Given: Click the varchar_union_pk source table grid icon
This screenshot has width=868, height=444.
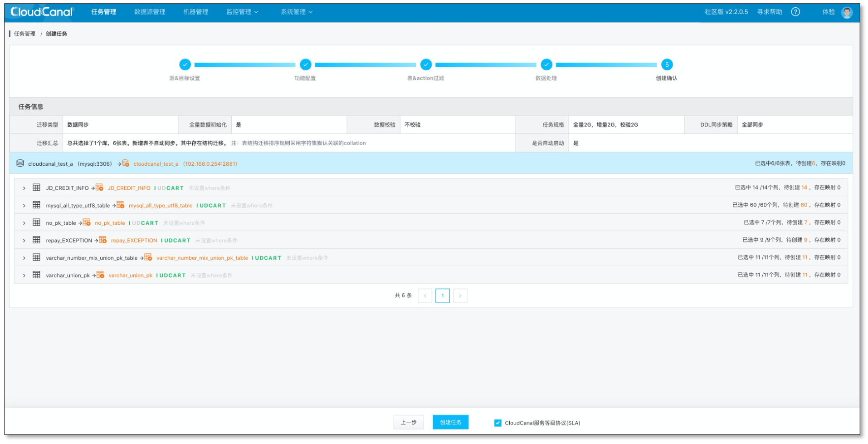Looking at the screenshot, I should tap(36, 275).
